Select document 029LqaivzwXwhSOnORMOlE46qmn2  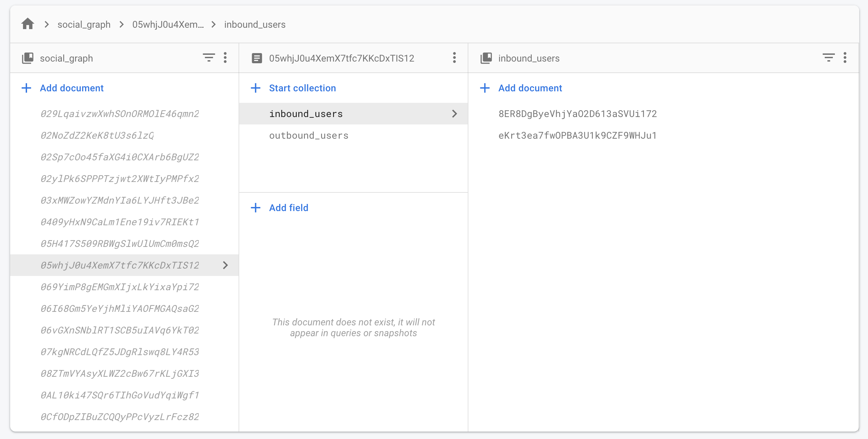(120, 114)
